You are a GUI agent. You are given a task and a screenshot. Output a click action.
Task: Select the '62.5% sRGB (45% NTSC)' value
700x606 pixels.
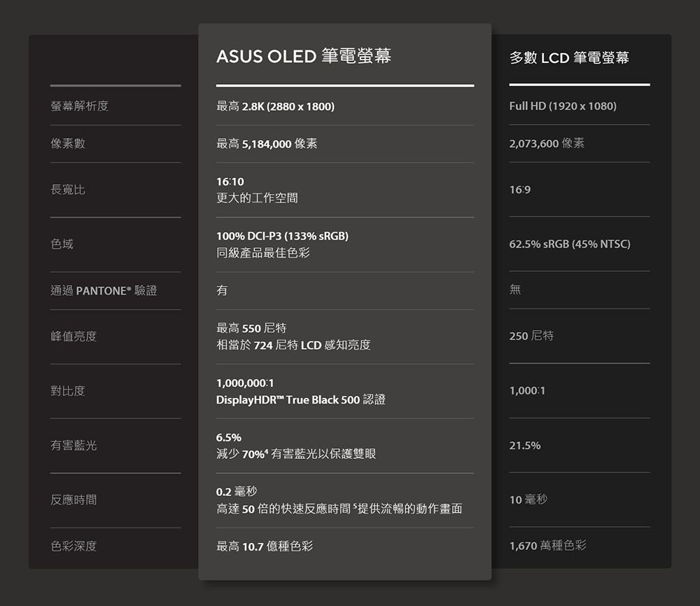coord(570,244)
